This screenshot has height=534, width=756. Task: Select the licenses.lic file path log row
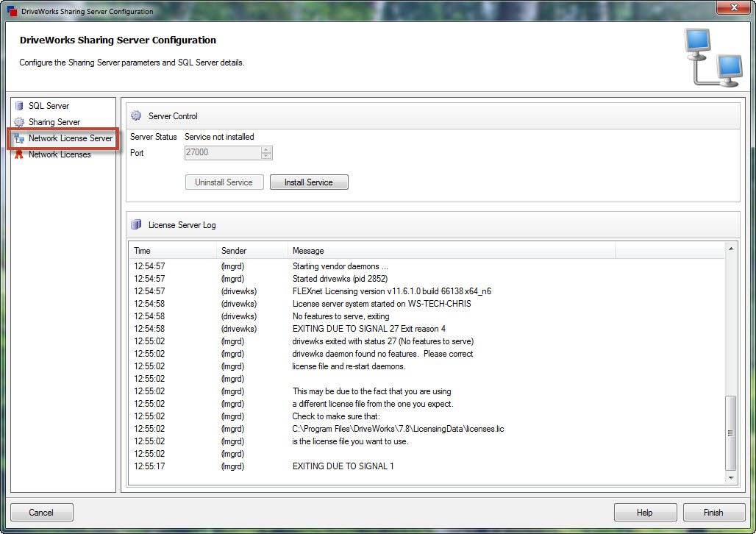pos(427,429)
